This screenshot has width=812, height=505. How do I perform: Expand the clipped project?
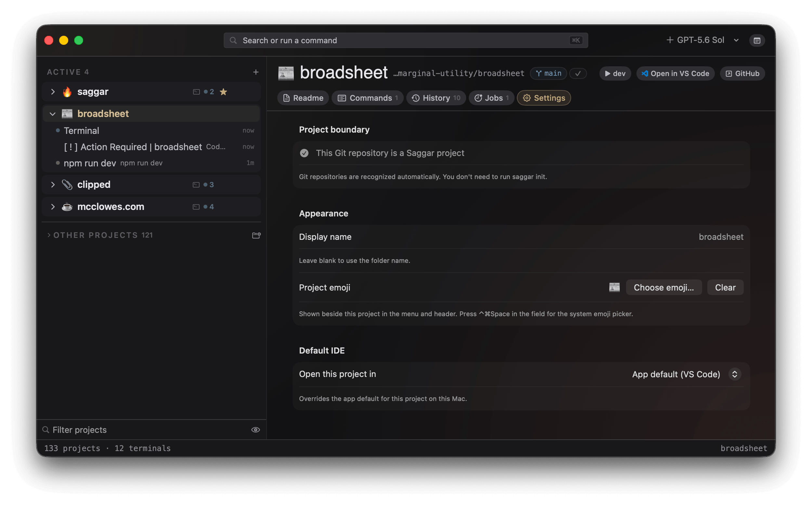(x=53, y=185)
